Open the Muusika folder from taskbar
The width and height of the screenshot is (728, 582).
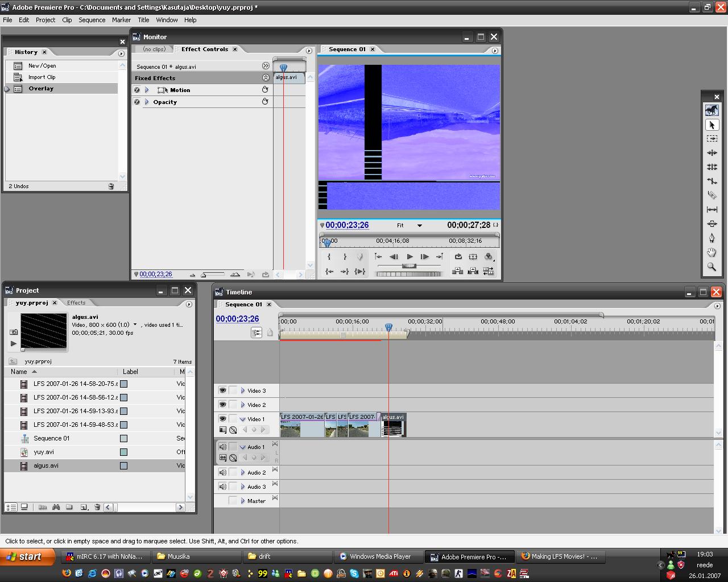point(197,557)
